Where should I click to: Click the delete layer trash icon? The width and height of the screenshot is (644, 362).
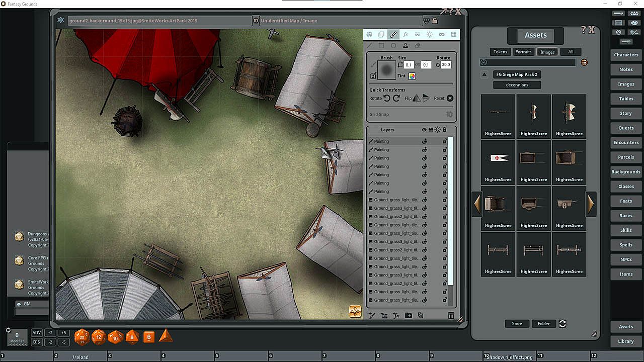(x=451, y=316)
